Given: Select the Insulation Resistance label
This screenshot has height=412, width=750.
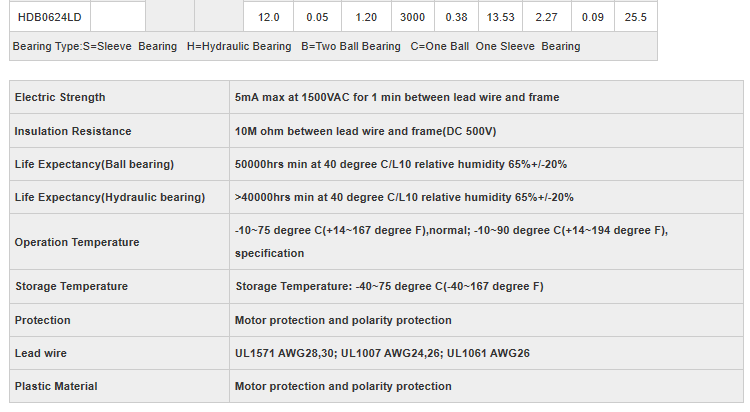Looking at the screenshot, I should (x=73, y=131).
